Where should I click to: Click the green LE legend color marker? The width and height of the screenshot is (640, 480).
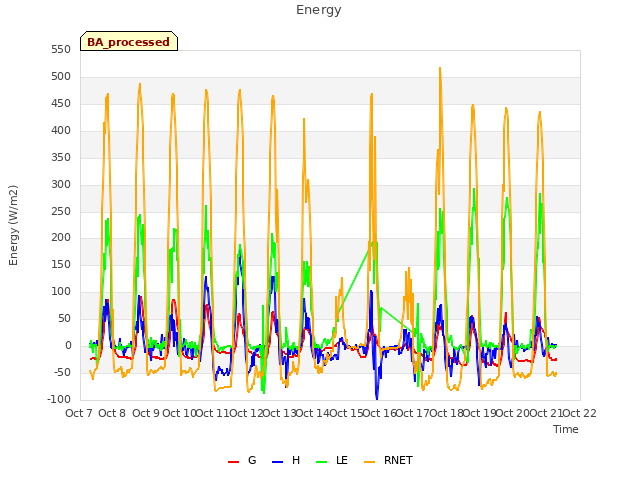322,462
